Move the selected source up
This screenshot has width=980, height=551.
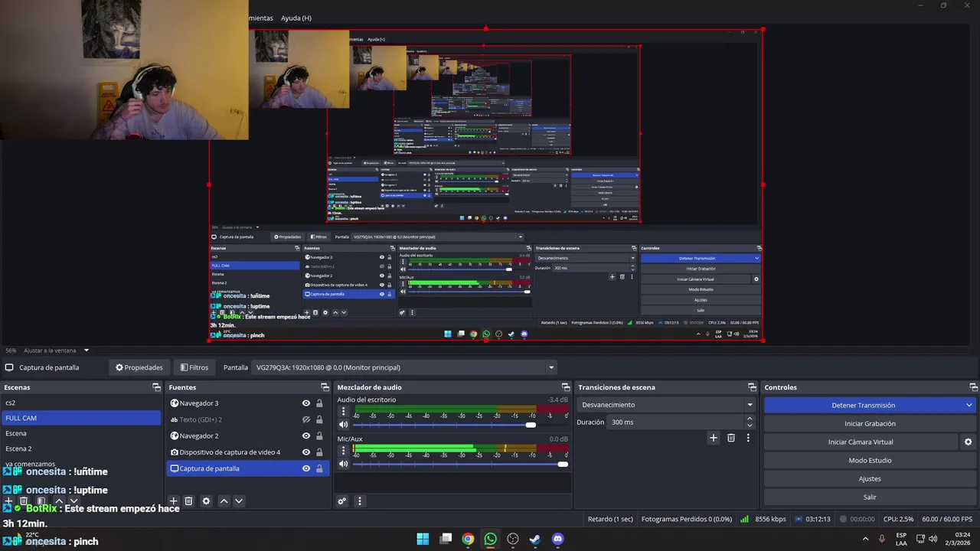point(224,501)
